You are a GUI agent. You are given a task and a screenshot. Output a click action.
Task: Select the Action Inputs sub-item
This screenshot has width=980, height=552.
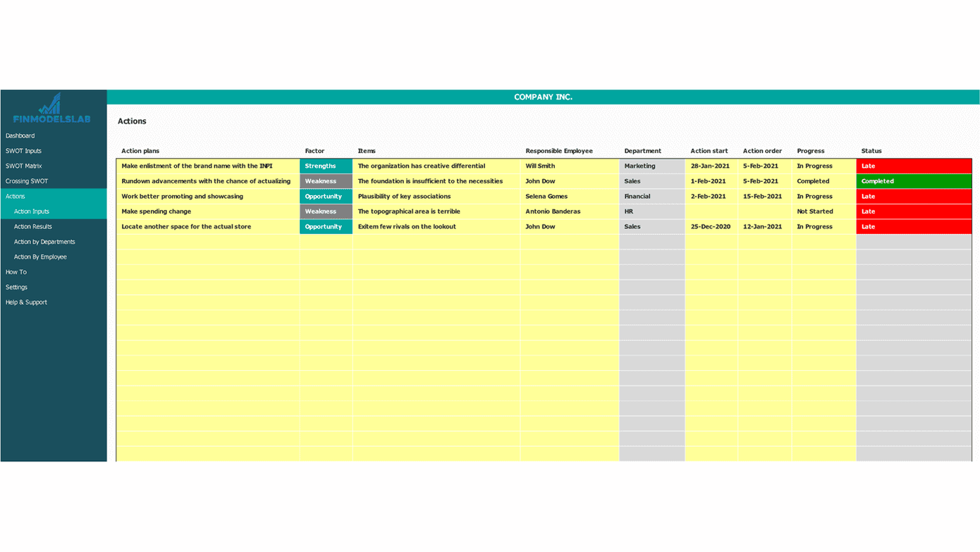[32, 211]
